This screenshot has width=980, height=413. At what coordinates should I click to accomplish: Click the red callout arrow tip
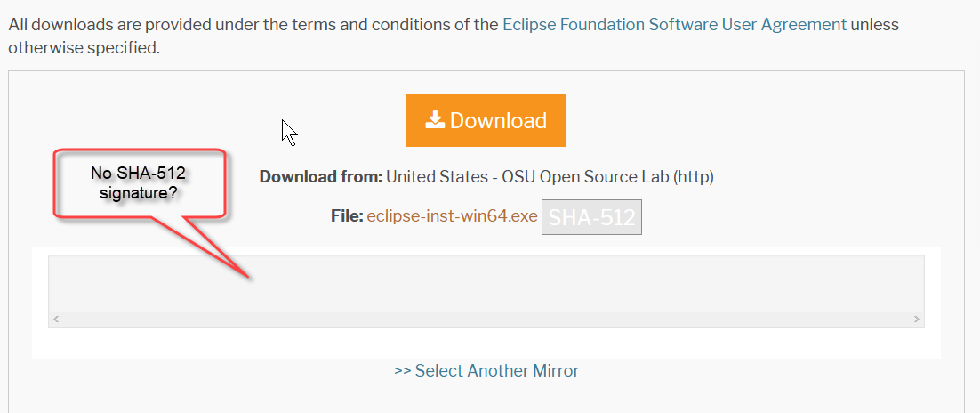247,276
